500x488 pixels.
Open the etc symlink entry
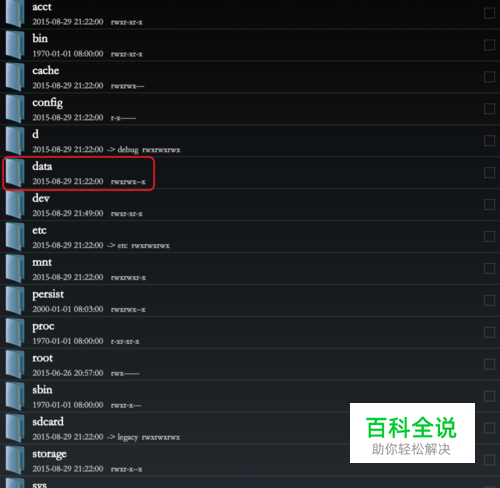(x=250, y=237)
